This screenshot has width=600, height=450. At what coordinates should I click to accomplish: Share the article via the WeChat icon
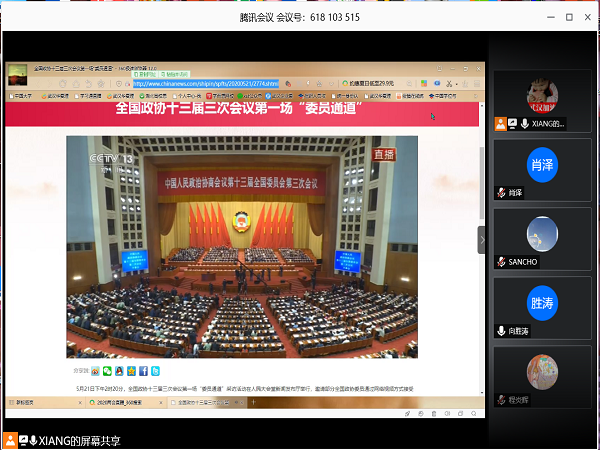click(x=107, y=371)
